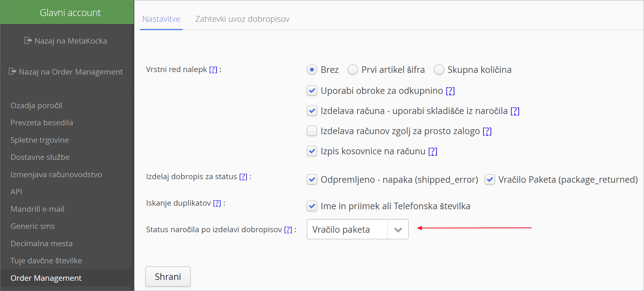
Task: Open help for Izdelaj dobropis za status
Action: (x=243, y=177)
